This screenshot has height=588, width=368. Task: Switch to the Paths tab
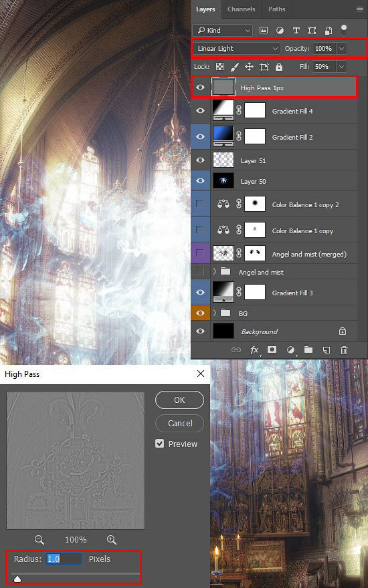[x=277, y=9]
